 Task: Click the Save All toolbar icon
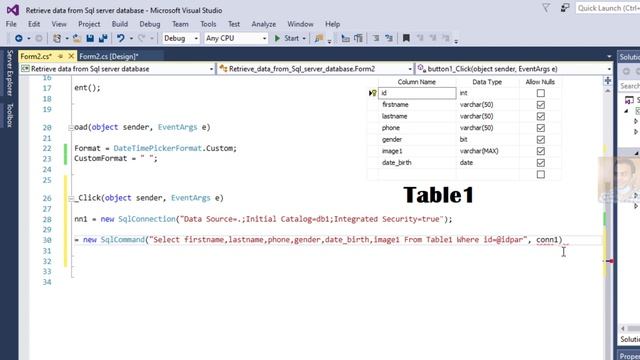[x=103, y=38]
